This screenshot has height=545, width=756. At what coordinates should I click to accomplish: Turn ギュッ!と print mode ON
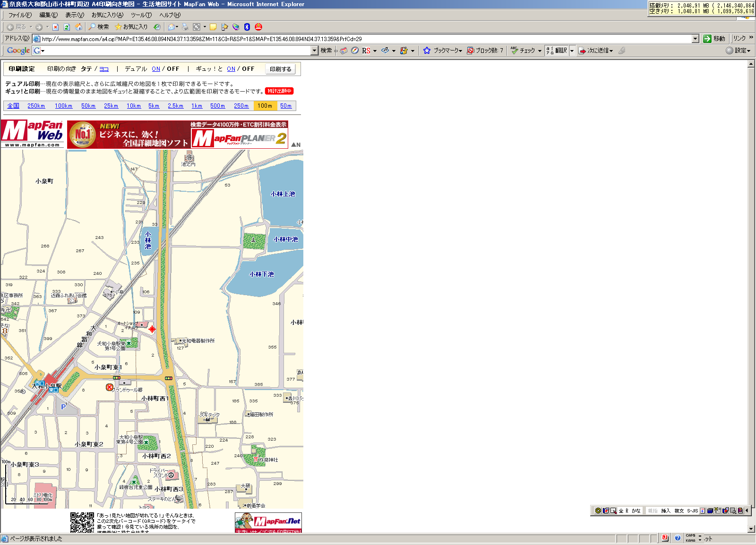click(x=231, y=69)
